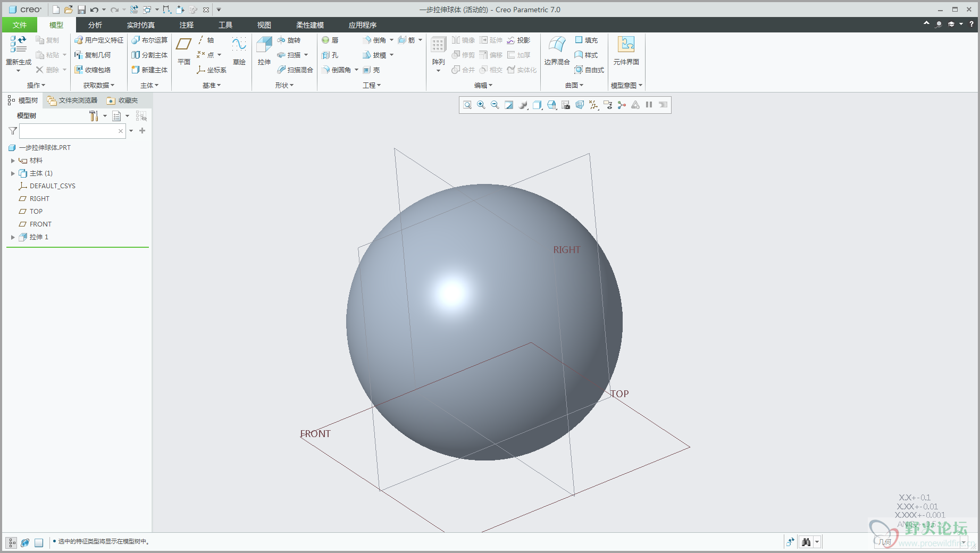This screenshot has width=980, height=553.
Task: Open the 文件 menu
Action: point(20,25)
